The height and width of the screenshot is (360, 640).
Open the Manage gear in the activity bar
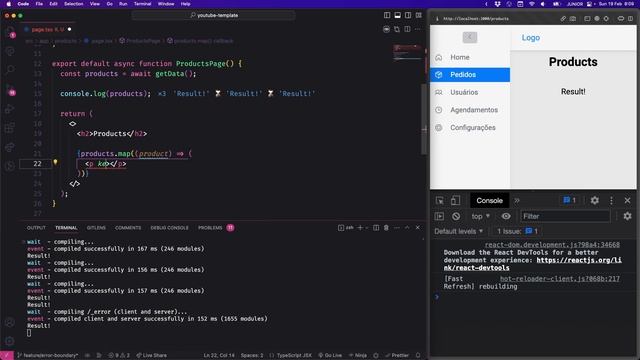10,341
